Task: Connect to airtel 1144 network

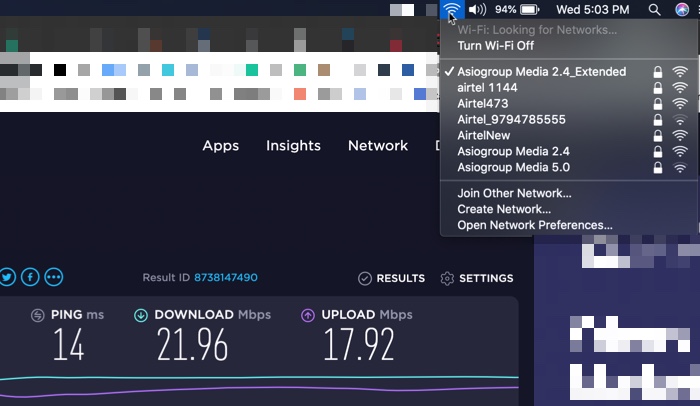Action: [x=568, y=88]
